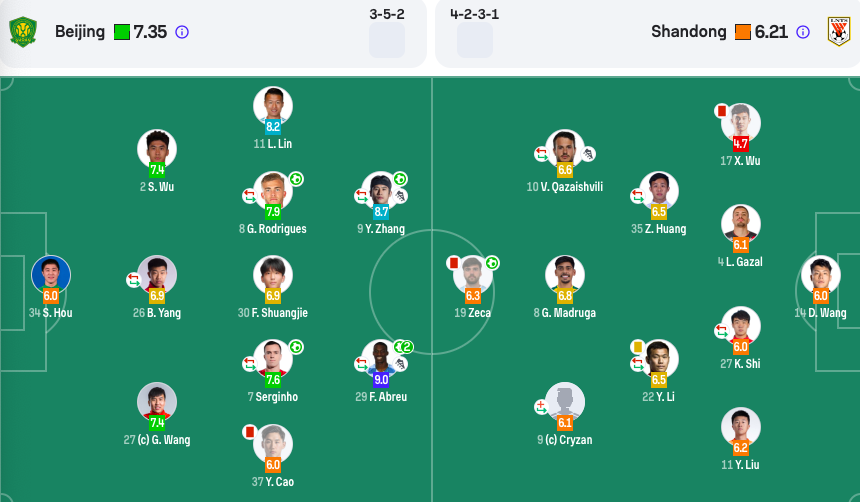Click the red card icon on X. Wu
Viewport: 860px width, 502px height.
[721, 111]
